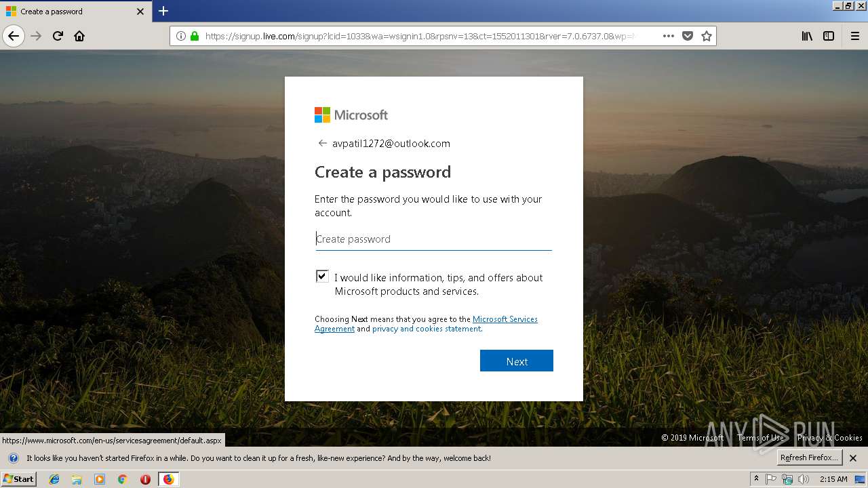This screenshot has height=488, width=868.
Task: Show hidden system tray icons
Action: coord(756,479)
